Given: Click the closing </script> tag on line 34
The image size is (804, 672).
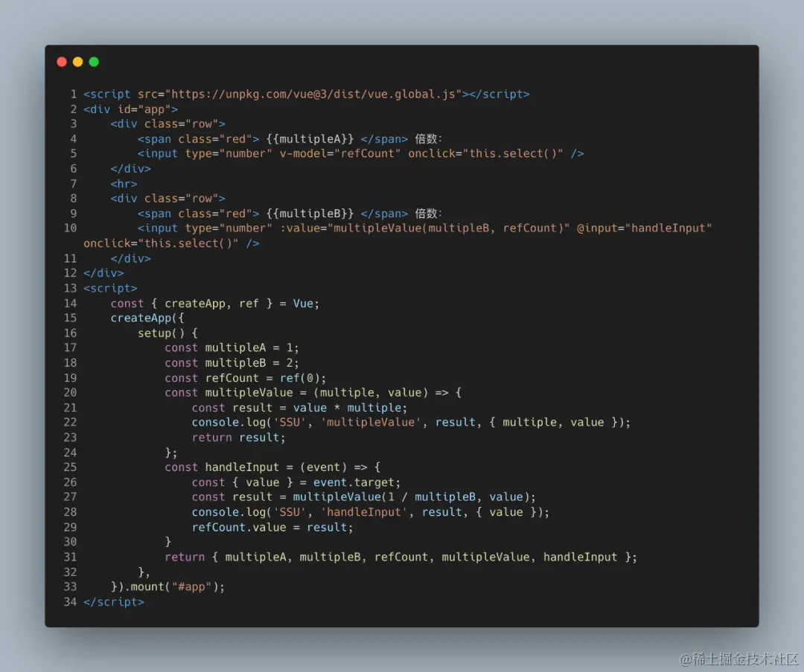Looking at the screenshot, I should click(114, 602).
